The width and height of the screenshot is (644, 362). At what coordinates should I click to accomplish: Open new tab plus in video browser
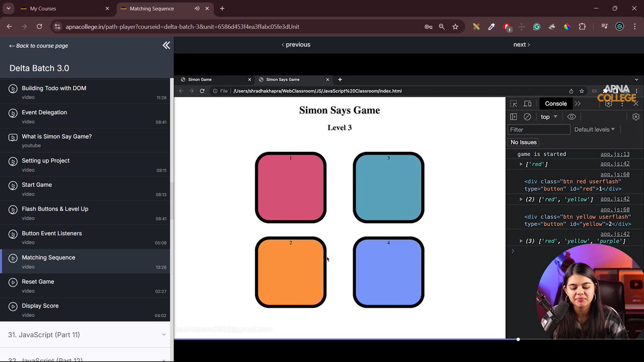click(340, 79)
